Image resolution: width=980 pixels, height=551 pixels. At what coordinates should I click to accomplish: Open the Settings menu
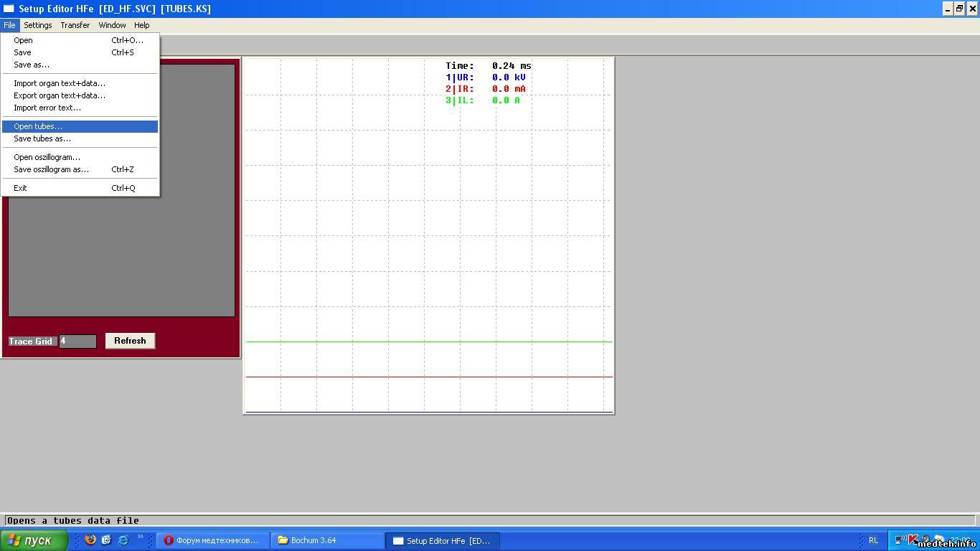click(38, 25)
